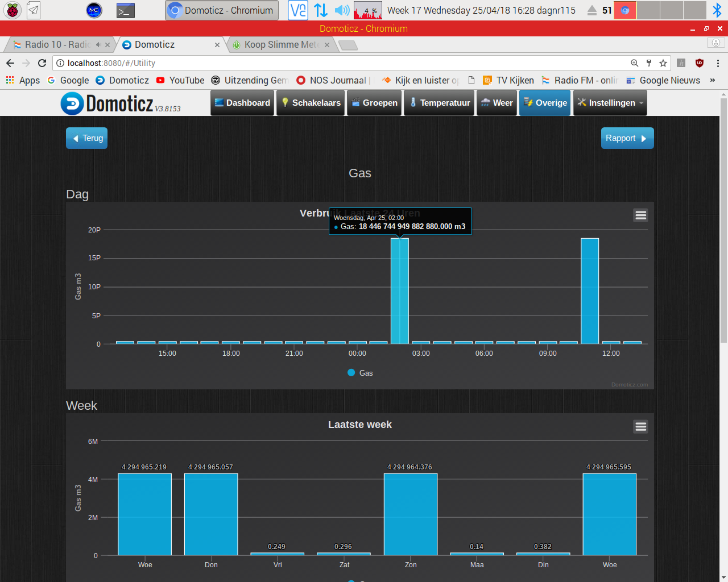Screen dimensions: 728x582
Task: Open the Chromium profile avatar icon
Action: [x=716, y=43]
